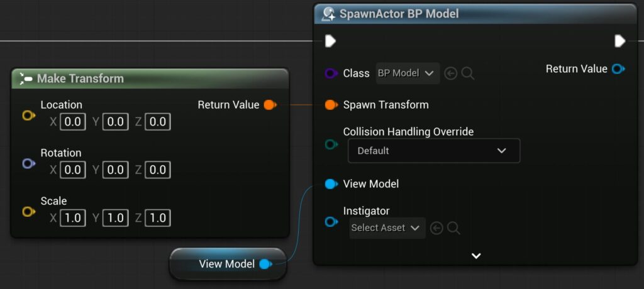Click the orange Return Value pin of Make Transform
Viewport: 644px width, 289px height.
pos(269,105)
